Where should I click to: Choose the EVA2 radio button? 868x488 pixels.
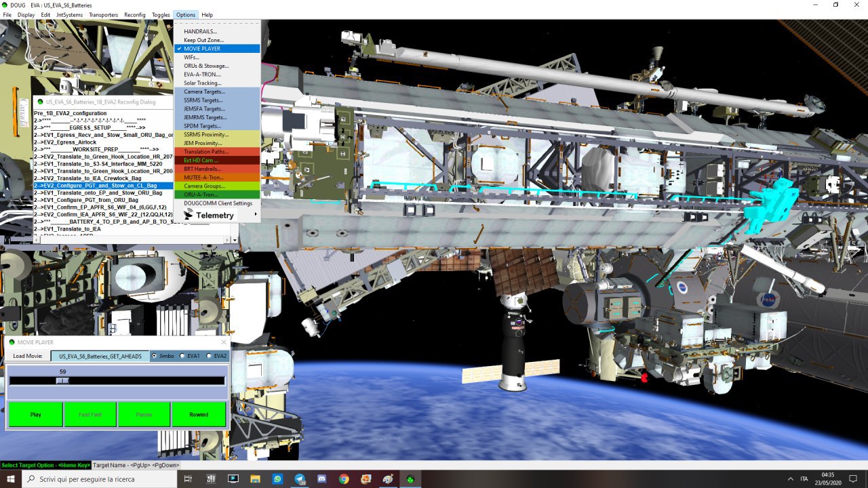pos(209,356)
